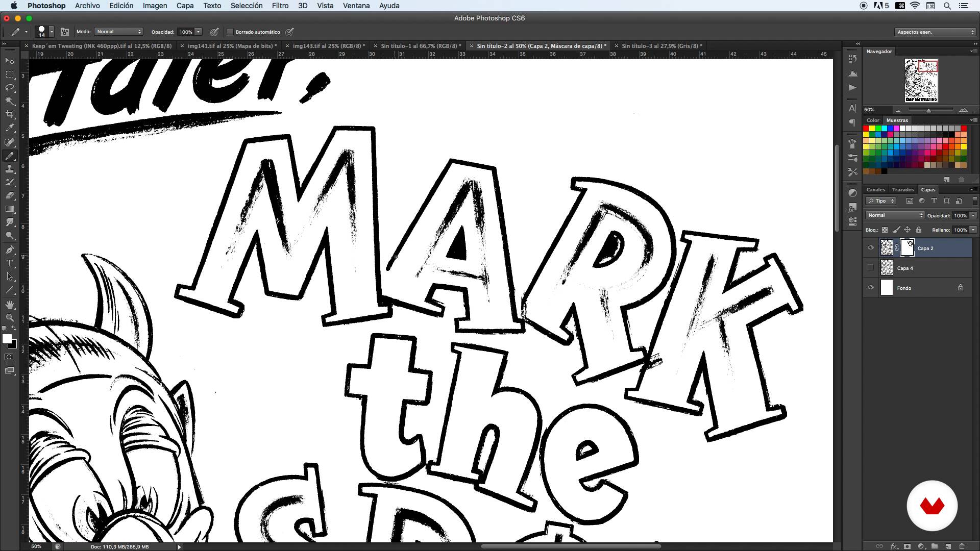Screen dimensions: 980x551
Task: Select the Magic Wand tool
Action: (9, 101)
